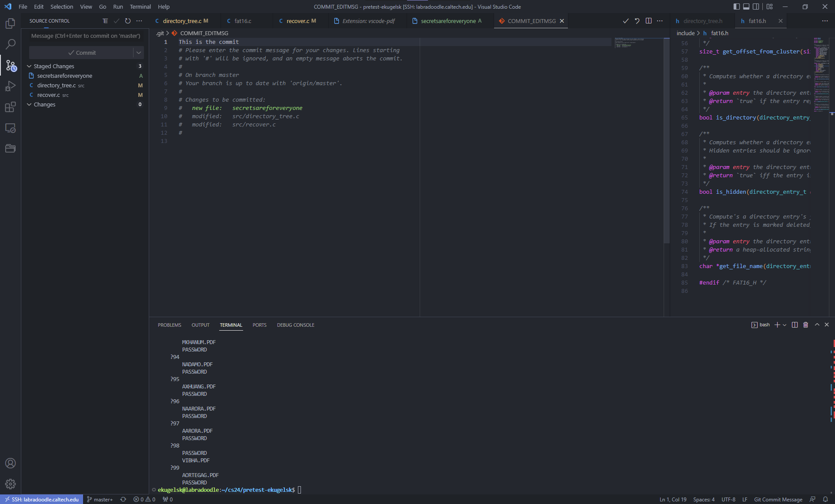Toggle secondary side bar layout button
The height and width of the screenshot is (504, 835).
pyautogui.click(x=756, y=7)
